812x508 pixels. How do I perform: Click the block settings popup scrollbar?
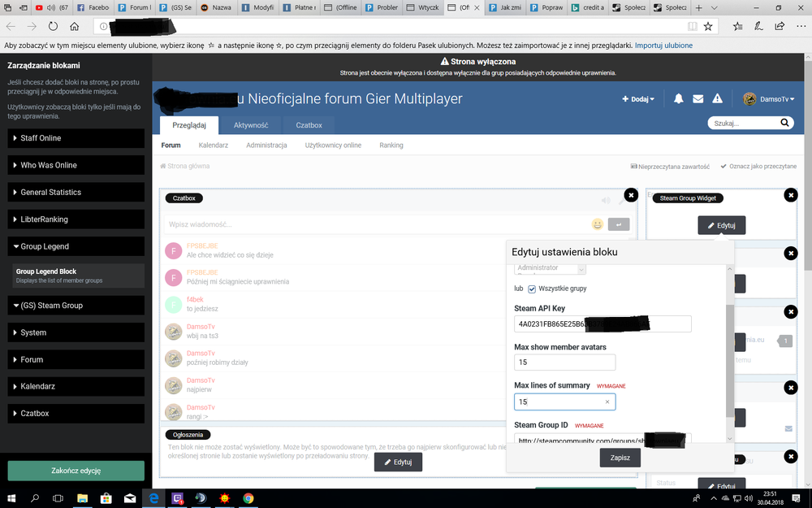[730, 360]
